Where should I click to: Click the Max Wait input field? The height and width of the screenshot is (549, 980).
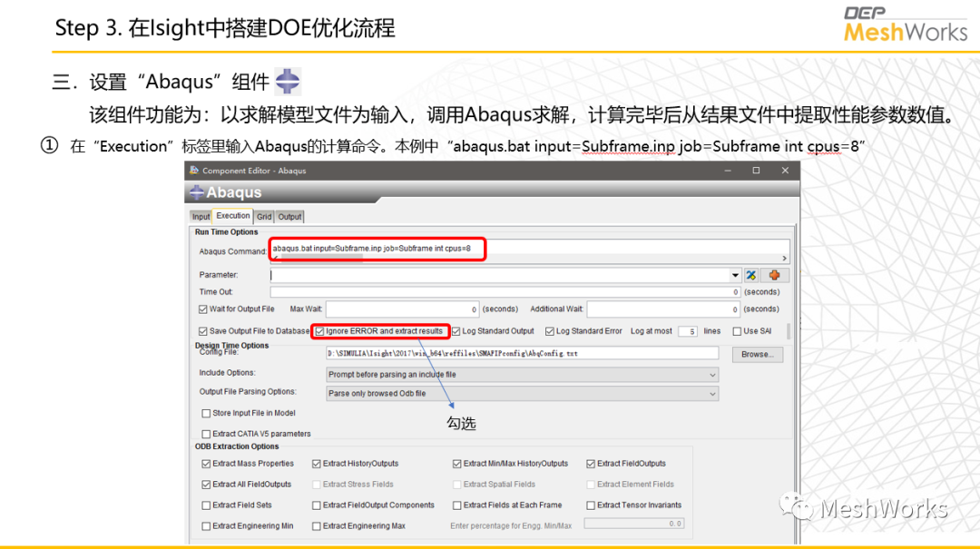pos(403,309)
